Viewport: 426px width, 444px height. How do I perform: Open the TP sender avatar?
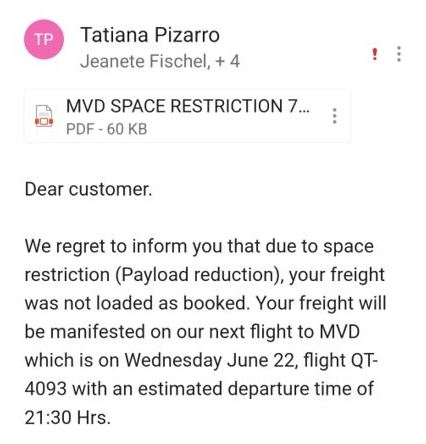[44, 40]
